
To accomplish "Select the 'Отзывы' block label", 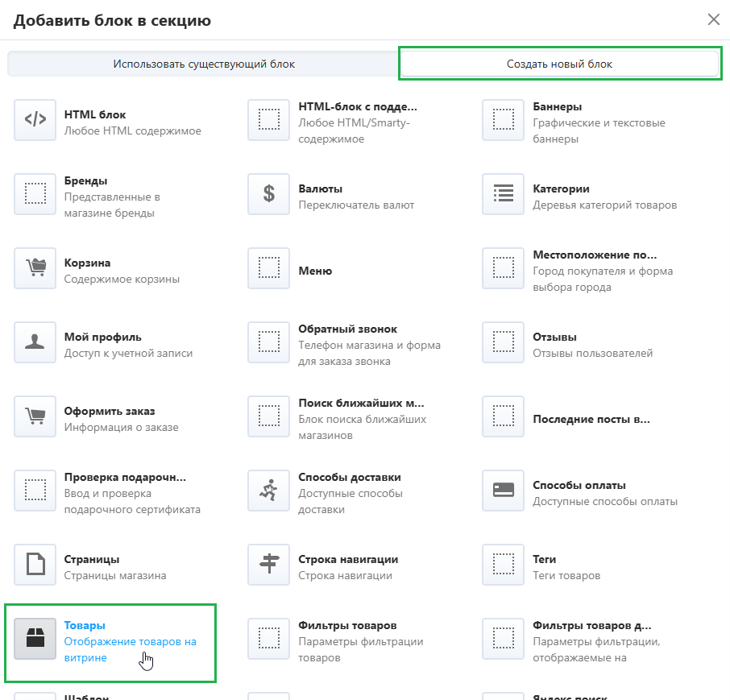I will pyautogui.click(x=554, y=337).
